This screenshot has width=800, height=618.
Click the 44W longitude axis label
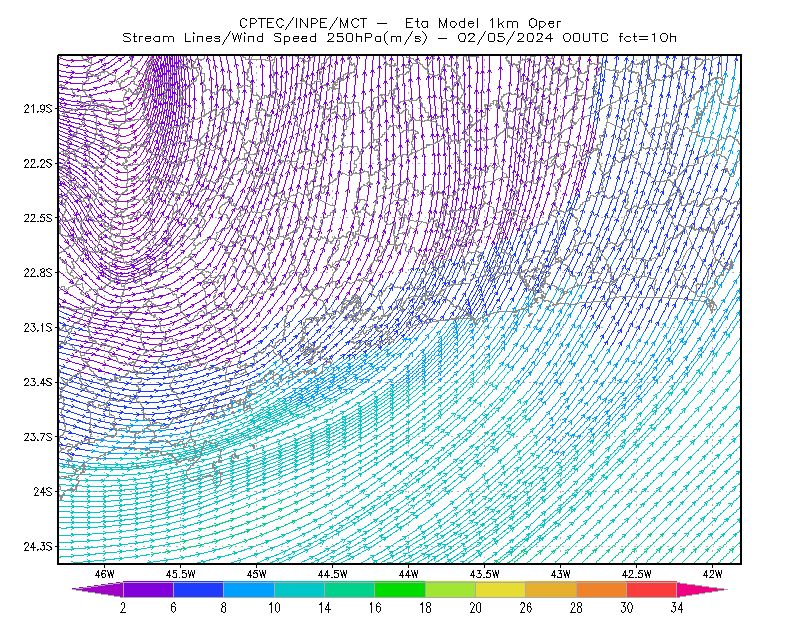409,574
